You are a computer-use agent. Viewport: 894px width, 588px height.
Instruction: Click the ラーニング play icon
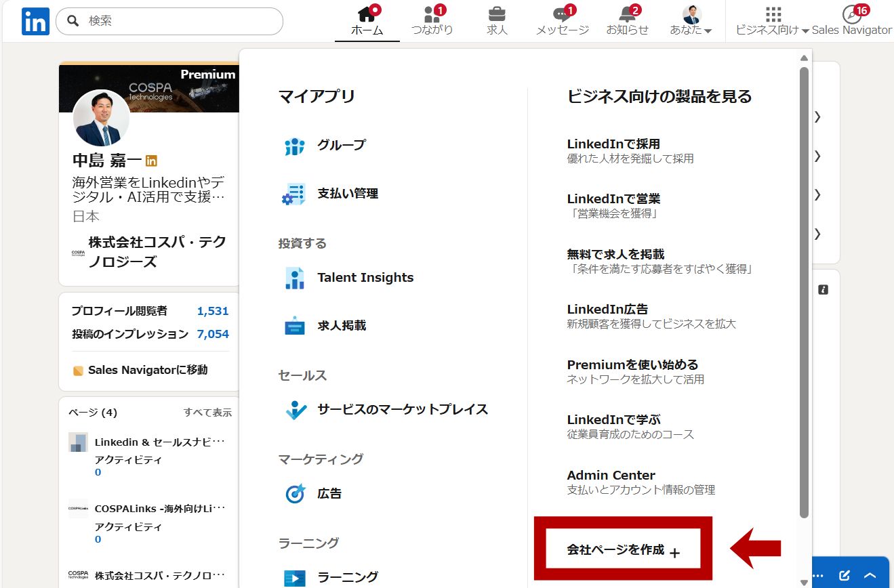pos(293,577)
